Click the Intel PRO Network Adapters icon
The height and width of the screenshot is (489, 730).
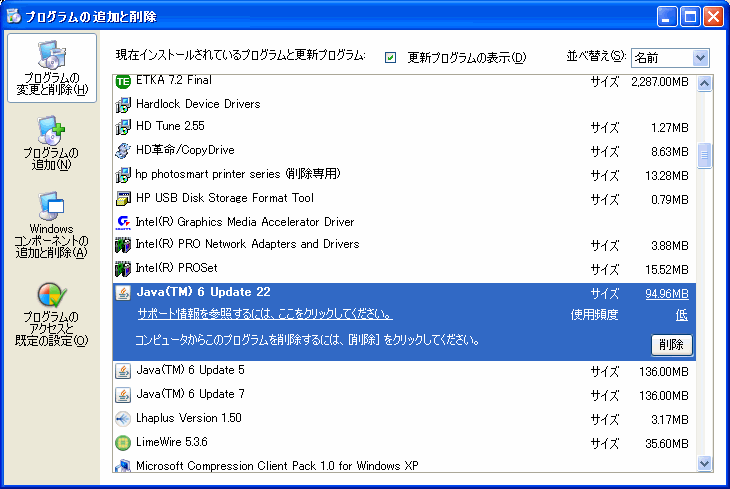point(123,244)
